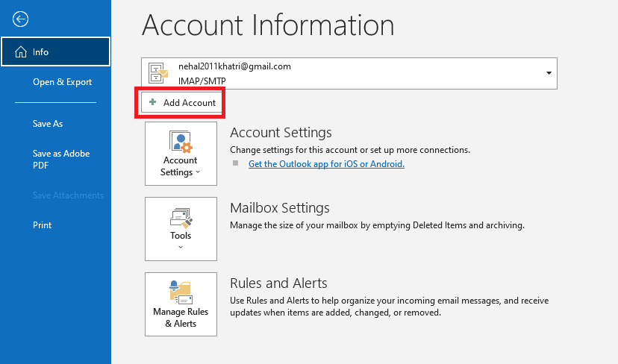The height and width of the screenshot is (364, 618).
Task: Select the nehal2011khatri@gmail.com account entry
Action: [x=234, y=66]
